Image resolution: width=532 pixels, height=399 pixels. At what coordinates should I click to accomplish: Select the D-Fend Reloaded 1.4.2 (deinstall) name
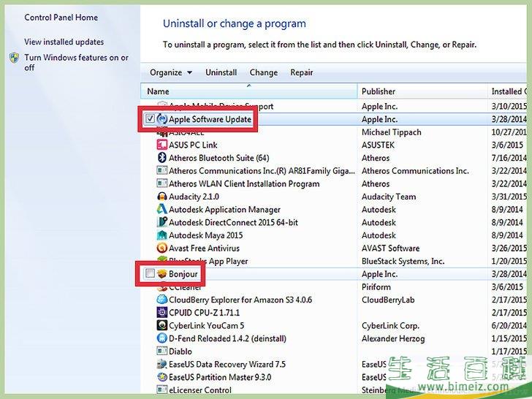tap(227, 338)
